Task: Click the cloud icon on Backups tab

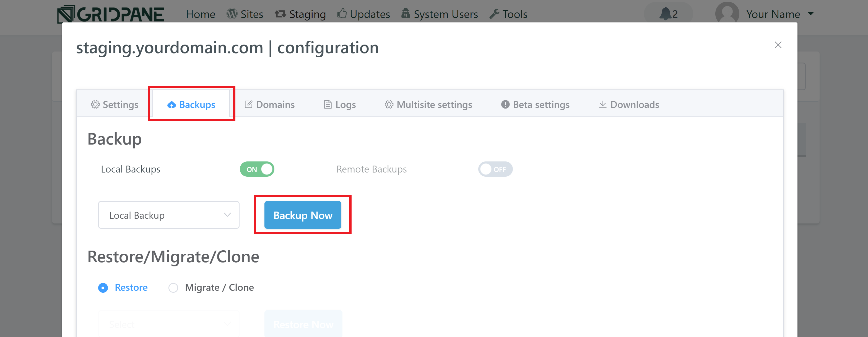Action: (x=171, y=105)
